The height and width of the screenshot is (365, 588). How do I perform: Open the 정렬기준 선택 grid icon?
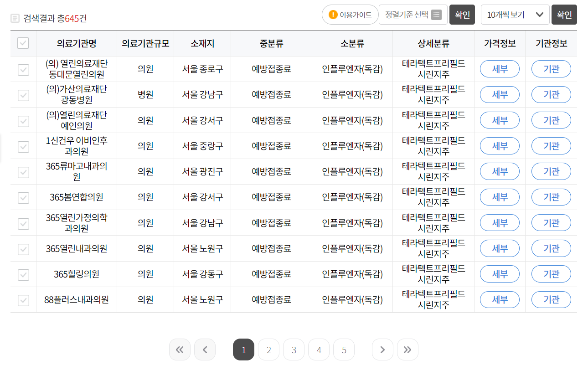436,15
